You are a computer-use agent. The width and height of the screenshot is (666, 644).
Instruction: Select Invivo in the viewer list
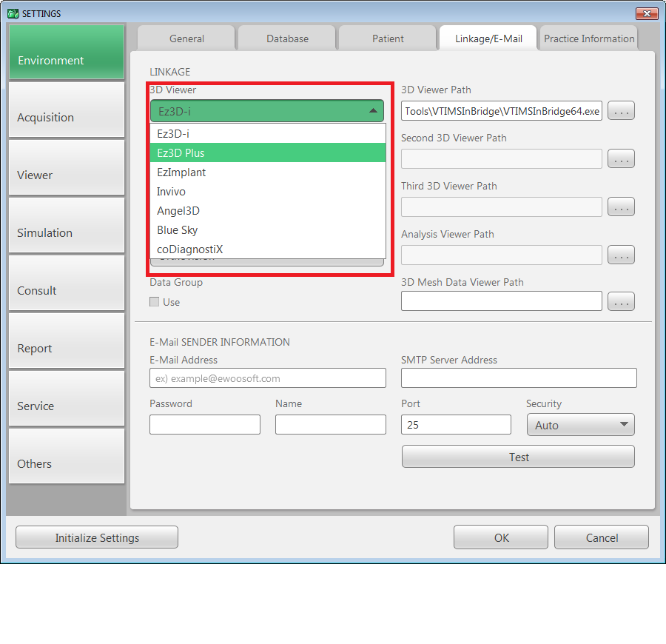[268, 191]
